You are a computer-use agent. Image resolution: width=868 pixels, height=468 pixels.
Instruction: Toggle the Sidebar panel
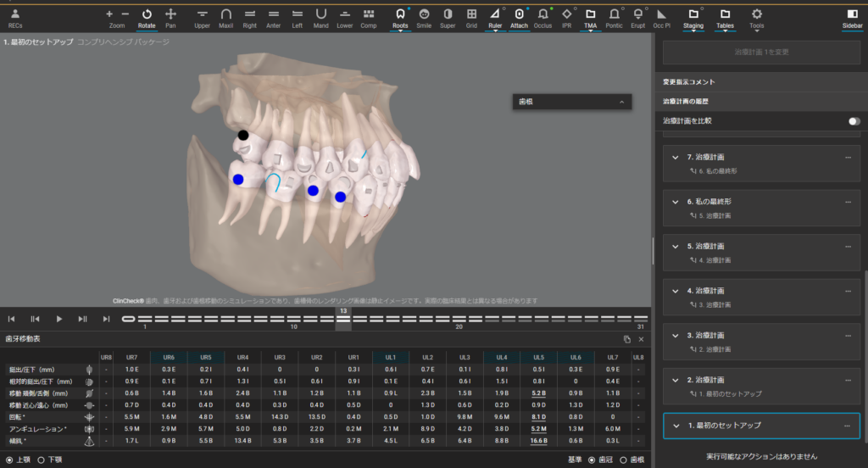pyautogui.click(x=853, y=18)
